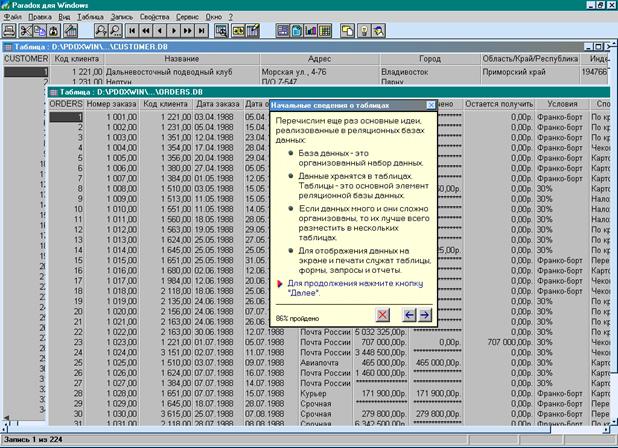The image size is (618, 448).
Task: Select the Дальневосточный подводный клуб cell
Action: pyautogui.click(x=182, y=72)
